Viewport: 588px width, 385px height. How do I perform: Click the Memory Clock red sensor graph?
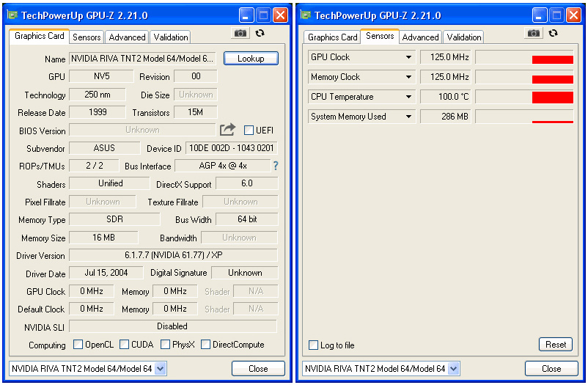[x=524, y=77]
